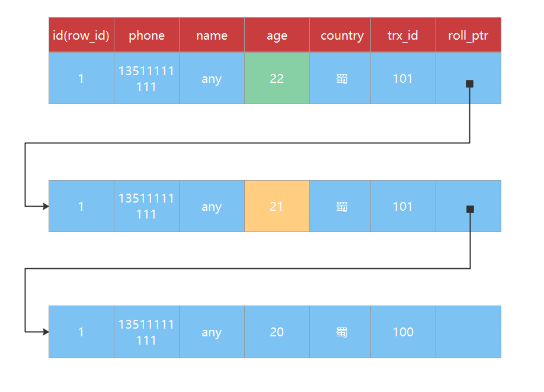Click the arrowhead pointing to third row
The width and height of the screenshot is (544, 392).
[x=46, y=332]
